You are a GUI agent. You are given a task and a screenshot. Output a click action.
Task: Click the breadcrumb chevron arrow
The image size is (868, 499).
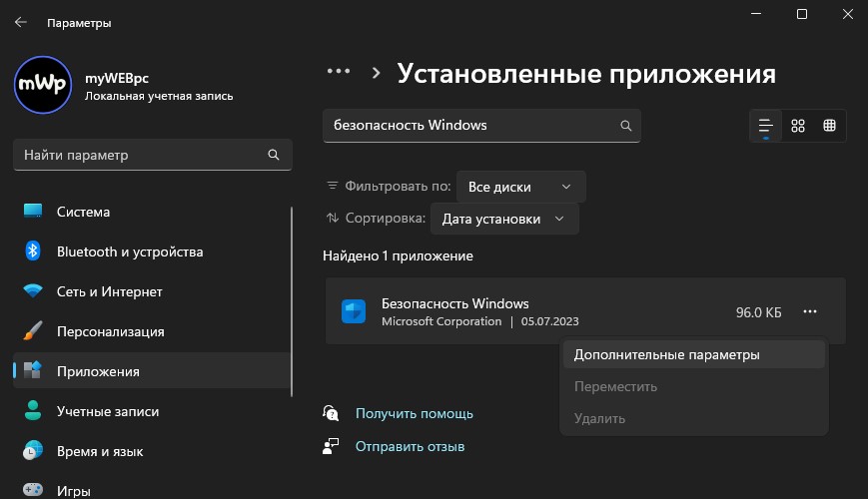point(377,73)
